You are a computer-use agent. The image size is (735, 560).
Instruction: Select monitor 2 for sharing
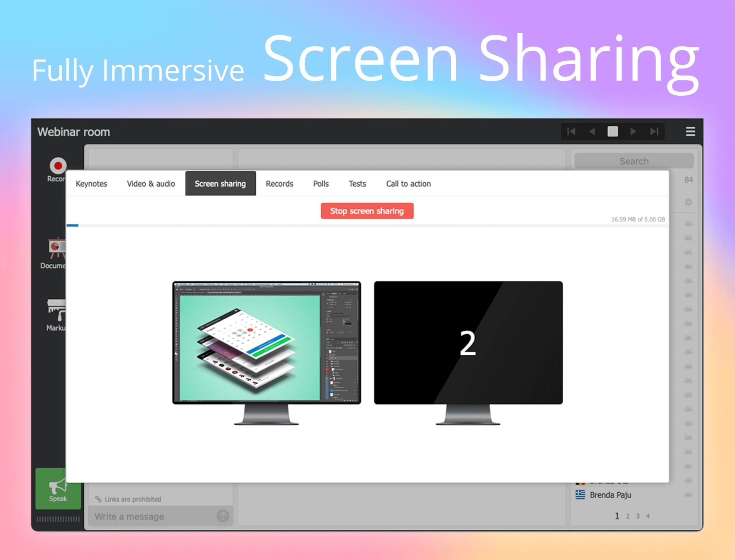(468, 342)
